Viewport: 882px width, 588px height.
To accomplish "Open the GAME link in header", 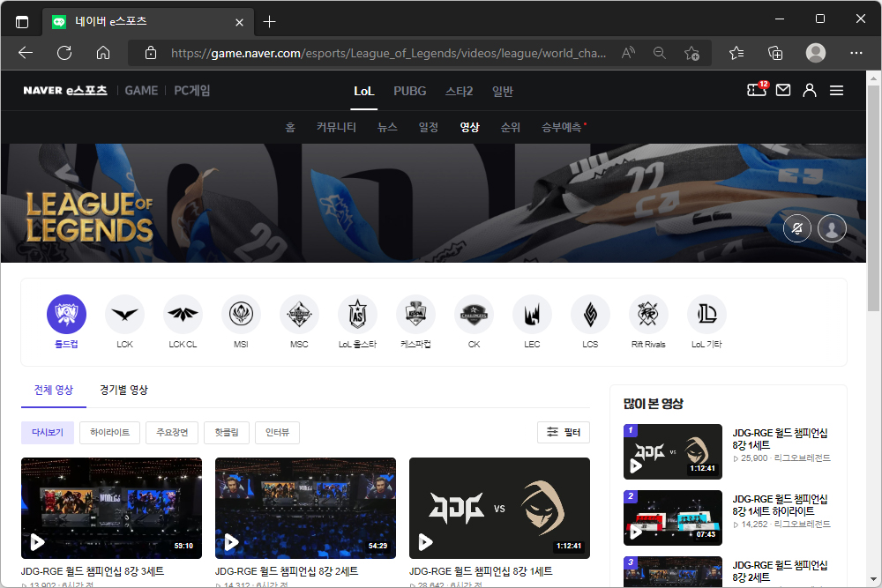I will pos(141,91).
